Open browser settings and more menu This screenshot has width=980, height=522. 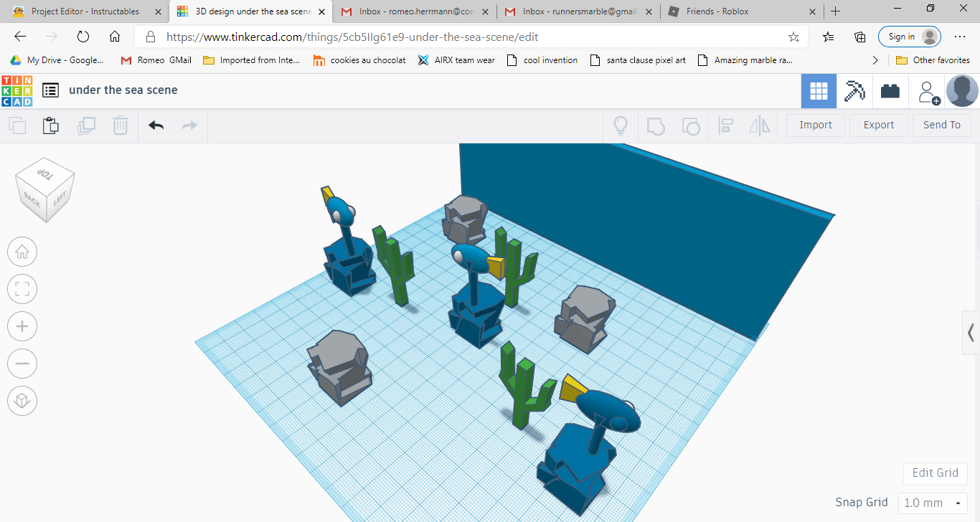(x=960, y=37)
